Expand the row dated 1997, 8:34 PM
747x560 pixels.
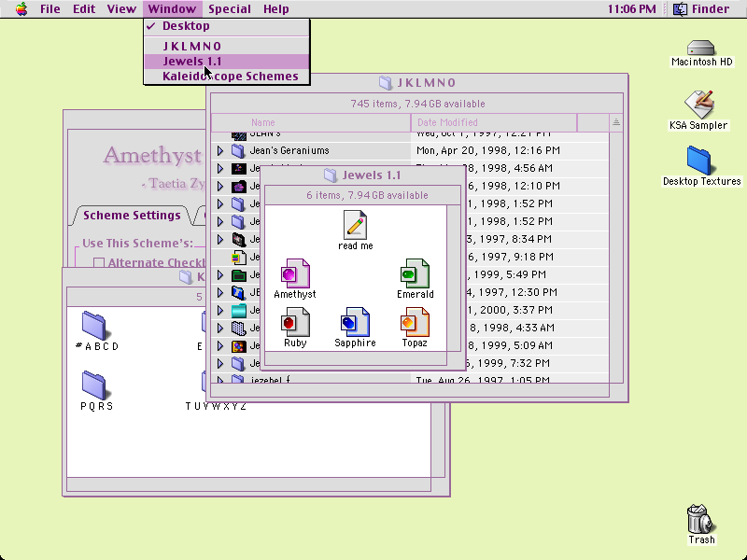pos(220,239)
